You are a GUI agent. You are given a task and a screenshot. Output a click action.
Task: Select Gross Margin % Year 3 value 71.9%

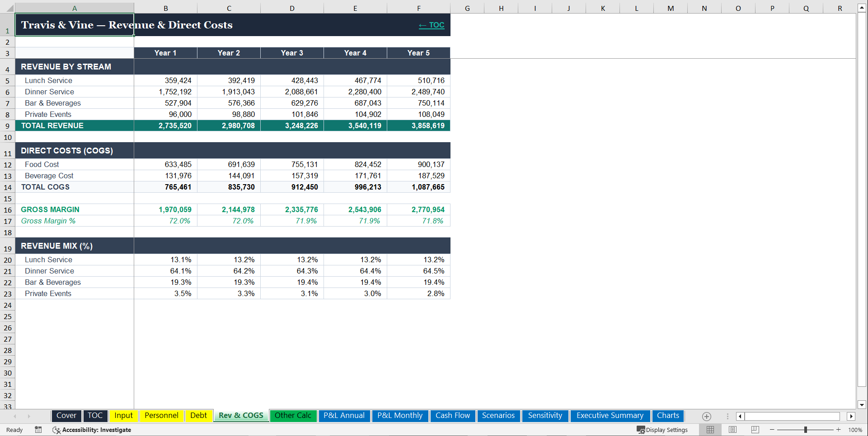coord(292,221)
